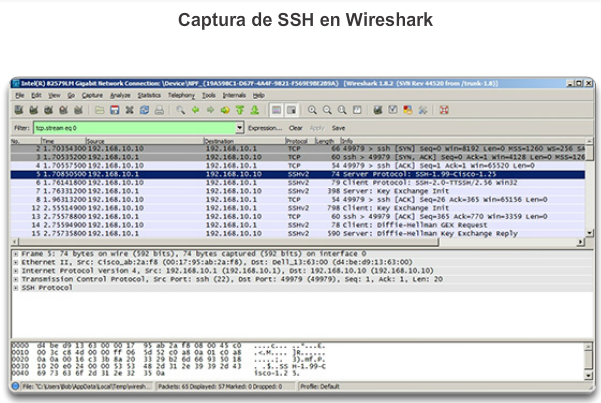601x403 pixels.
Task: Reset zoom to normal size icon
Action: [342, 110]
